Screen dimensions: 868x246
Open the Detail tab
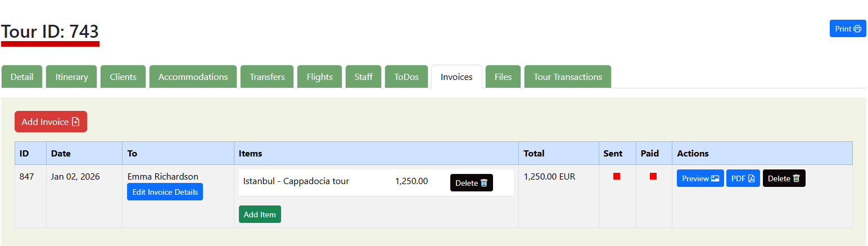pos(22,77)
